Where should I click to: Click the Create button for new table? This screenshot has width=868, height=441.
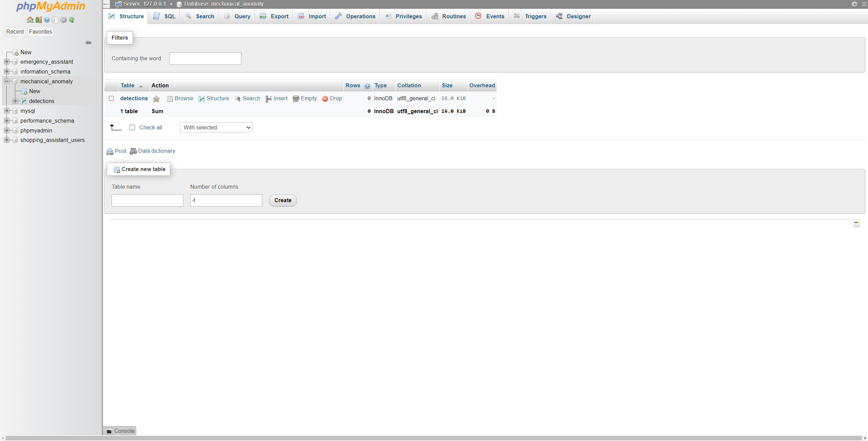282,200
